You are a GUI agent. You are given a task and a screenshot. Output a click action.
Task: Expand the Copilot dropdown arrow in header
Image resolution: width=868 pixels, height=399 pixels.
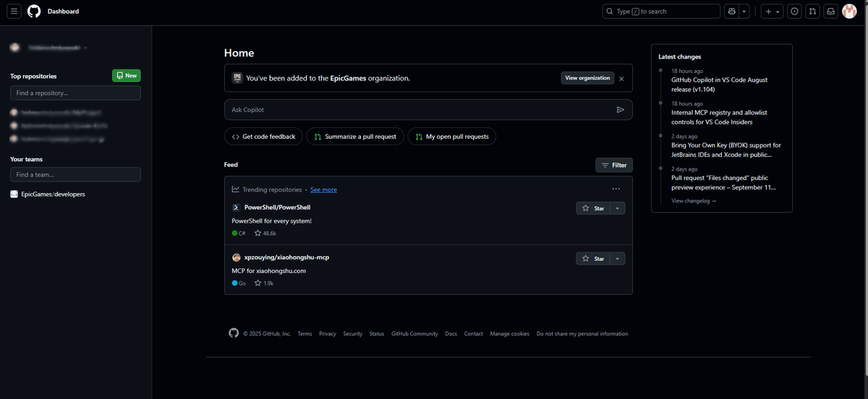tap(744, 12)
